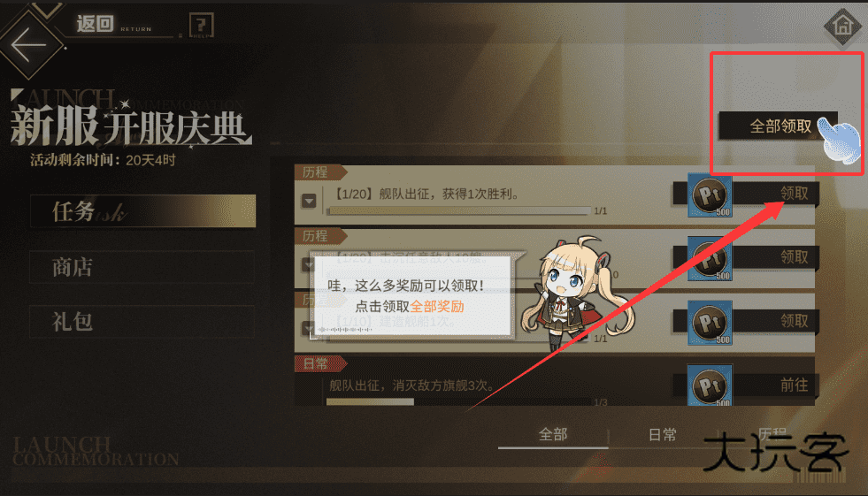
Task: Tap the Pt 500 reward icon in second task
Action: point(711,259)
